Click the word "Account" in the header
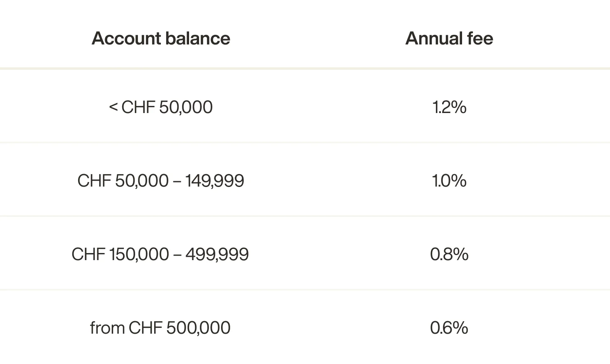 (126, 38)
